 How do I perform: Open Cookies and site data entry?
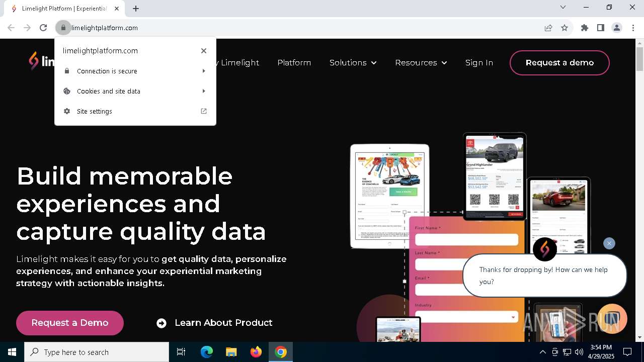point(135,91)
